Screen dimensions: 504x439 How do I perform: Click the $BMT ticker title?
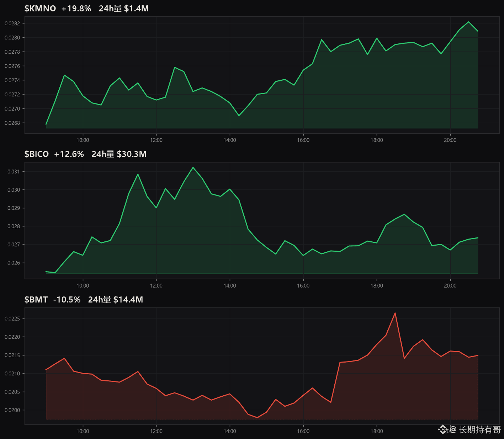coord(36,300)
